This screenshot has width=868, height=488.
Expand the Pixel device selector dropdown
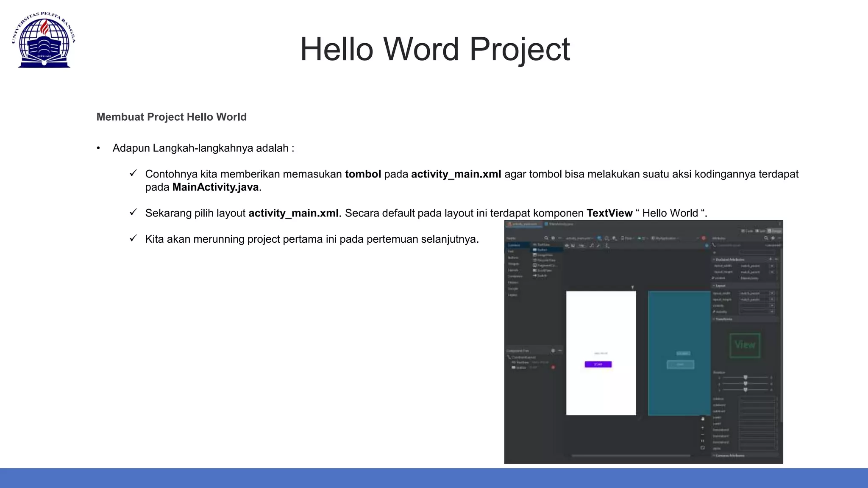[627, 238]
